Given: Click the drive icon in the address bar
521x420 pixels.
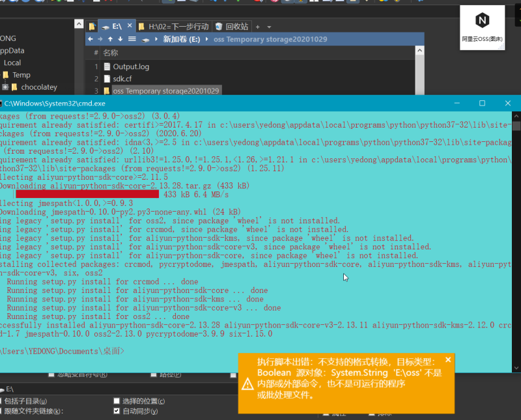Looking at the screenshot, I should (x=145, y=40).
